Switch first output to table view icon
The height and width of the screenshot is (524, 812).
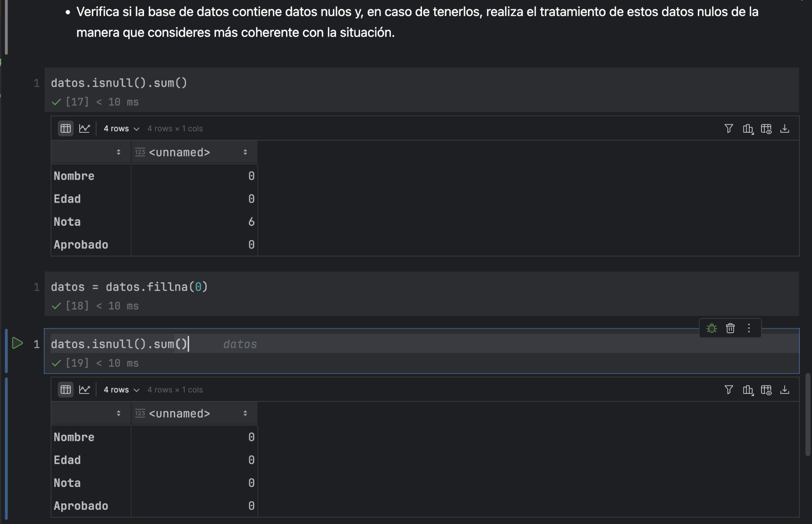click(66, 128)
